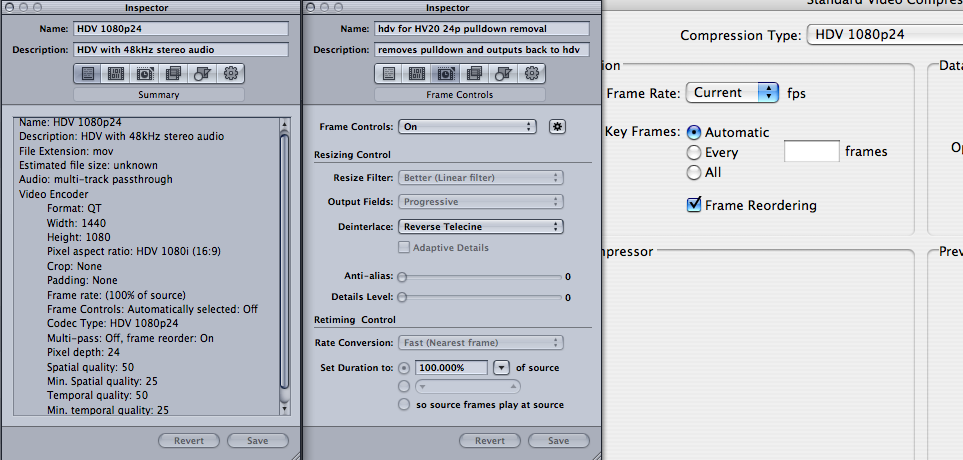Screen dimensions: 963x460
Task: Choose the All key frames radio button
Action: point(693,172)
